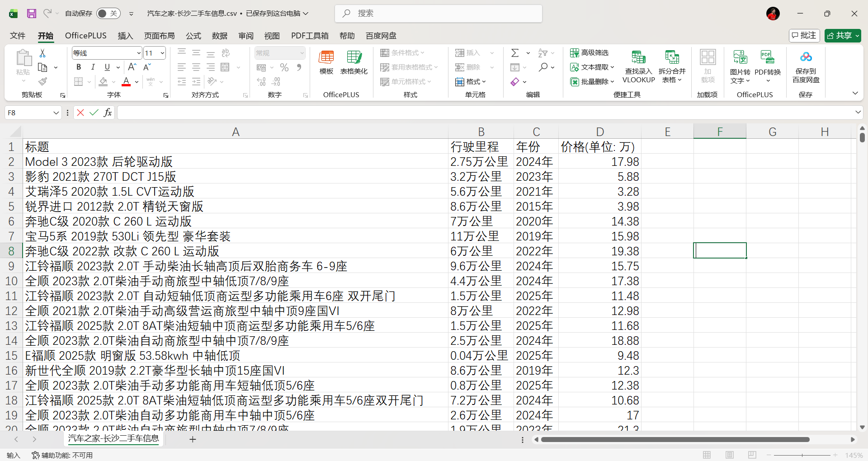Click the Merge cells icon

[225, 67]
